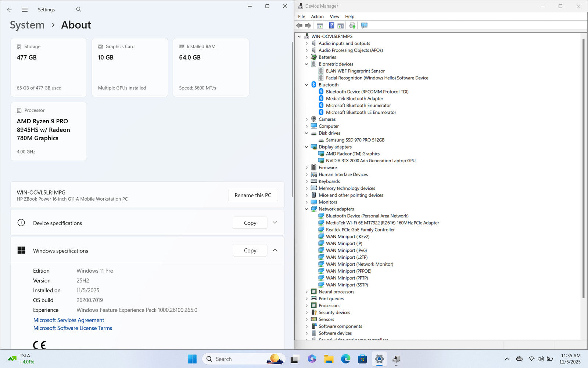This screenshot has height=368, width=588.
Task: Click Scan for hardware changes toolbar icon
Action: 364,26
